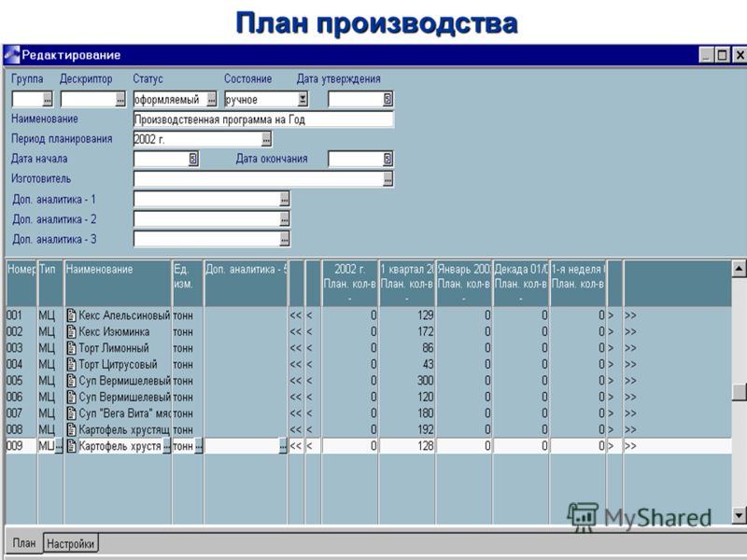Screen dimensions: 747x560
Task: Click the << button in row 001
Action: click(296, 315)
